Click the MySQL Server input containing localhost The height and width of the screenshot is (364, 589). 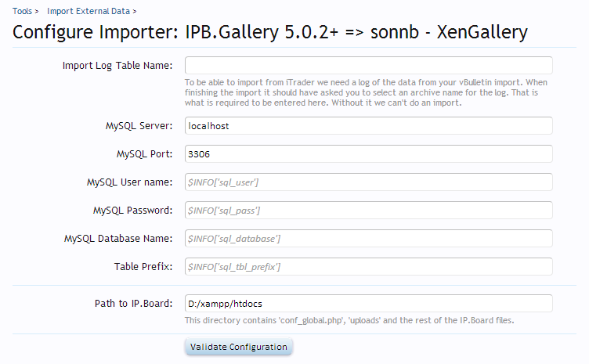368,126
